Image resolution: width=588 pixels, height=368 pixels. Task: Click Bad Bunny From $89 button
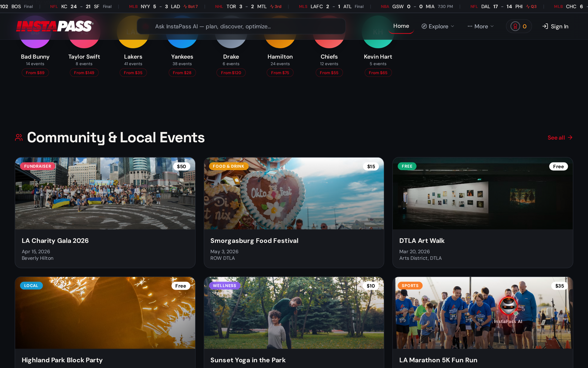point(35,73)
